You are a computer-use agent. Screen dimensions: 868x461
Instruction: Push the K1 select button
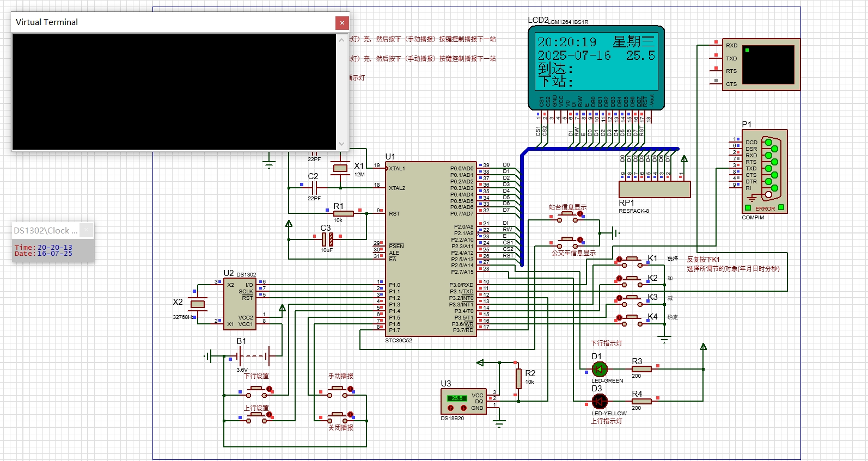[x=632, y=261]
